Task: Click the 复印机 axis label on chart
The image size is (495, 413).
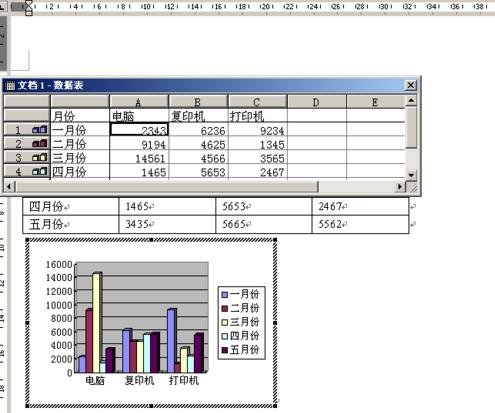Action: 139,380
